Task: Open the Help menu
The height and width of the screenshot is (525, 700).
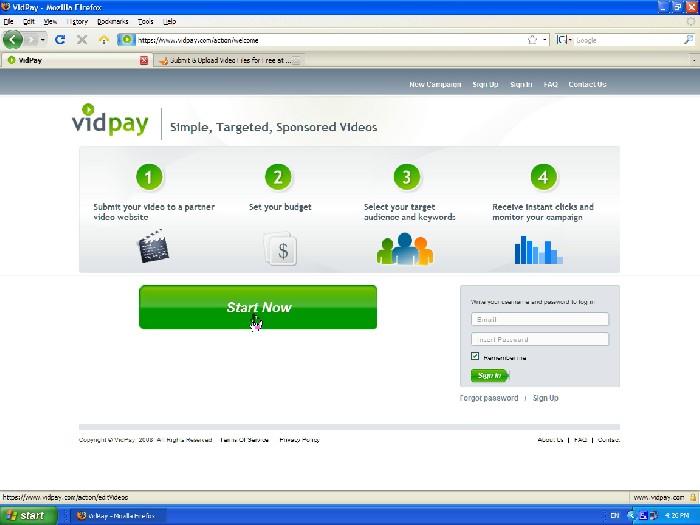Action: click(169, 21)
